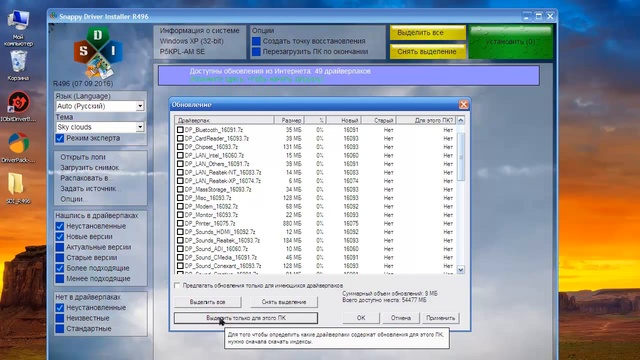Screen dimensions: 640x360
Task: Click Выделить все in the update dialog
Action: (x=207, y=302)
